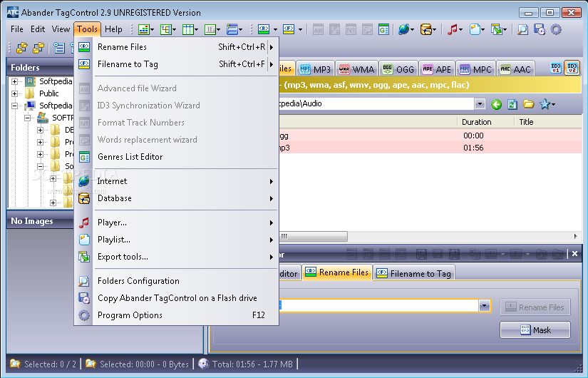Click the tree layout toolbar icon
588x378 pixels.
click(x=166, y=29)
